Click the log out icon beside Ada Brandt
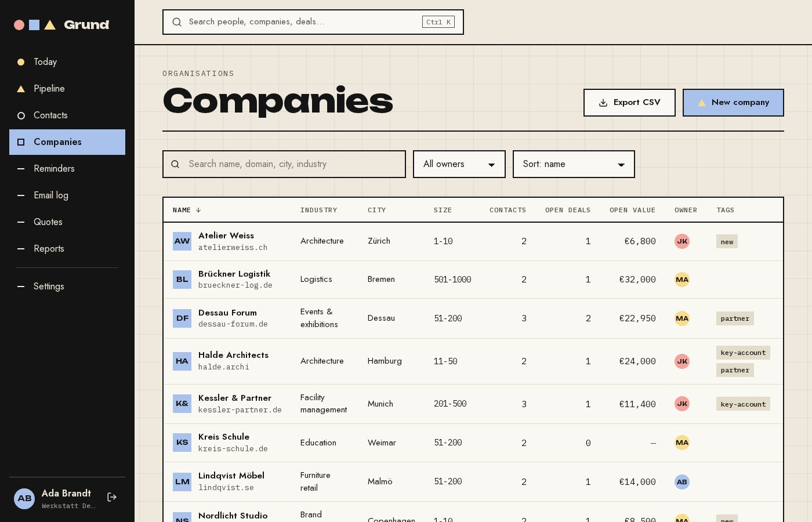Screen dimensions: 812x522 click(112, 497)
